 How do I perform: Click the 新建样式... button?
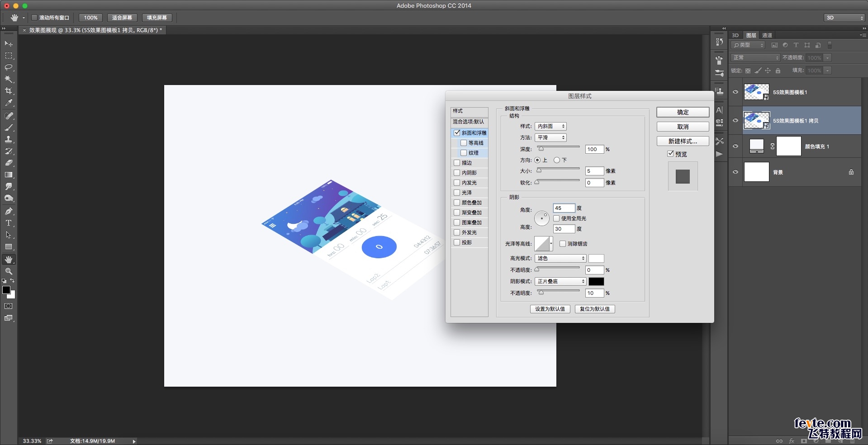[x=683, y=141]
